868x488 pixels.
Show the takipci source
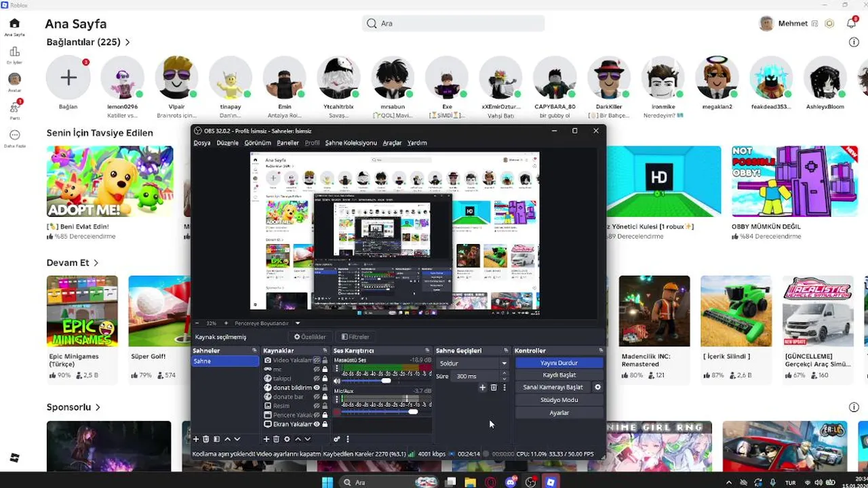point(317,378)
